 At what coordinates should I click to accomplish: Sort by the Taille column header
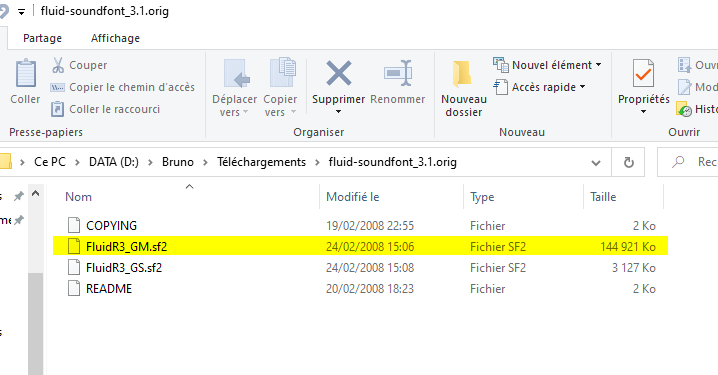(603, 197)
